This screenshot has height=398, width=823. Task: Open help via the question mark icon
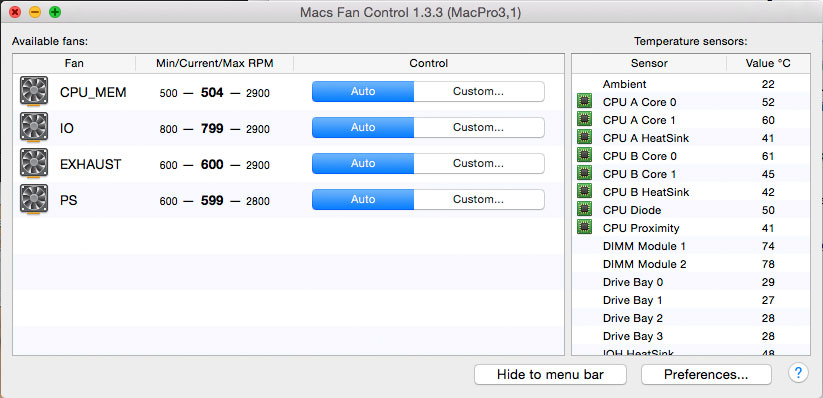coord(798,373)
